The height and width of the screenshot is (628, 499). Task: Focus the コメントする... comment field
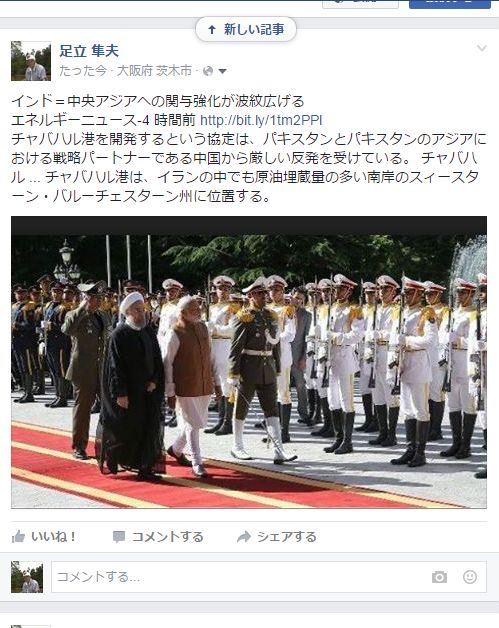tap(240, 577)
